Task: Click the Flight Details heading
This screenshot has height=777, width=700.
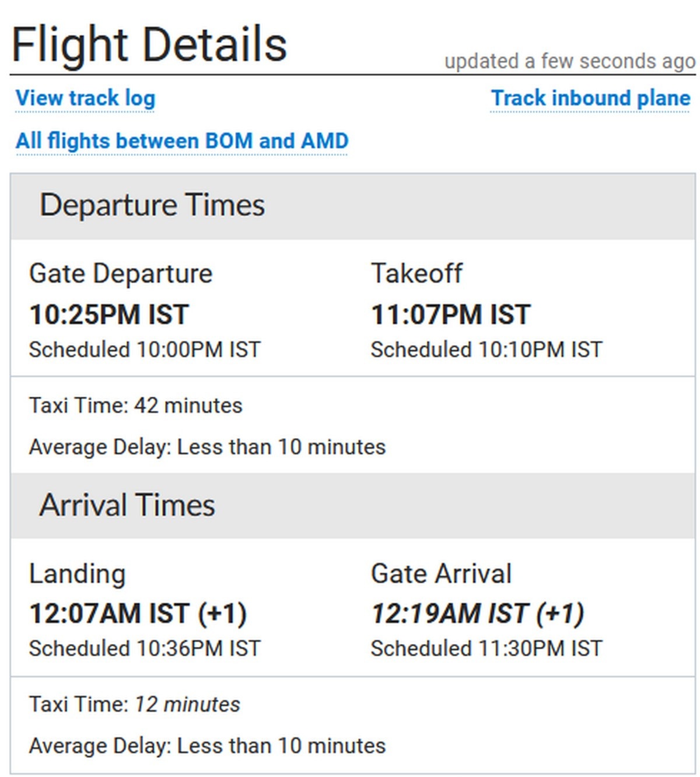Action: (149, 45)
